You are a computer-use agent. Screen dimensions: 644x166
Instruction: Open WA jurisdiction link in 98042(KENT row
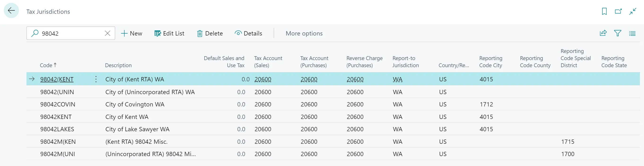(x=397, y=79)
